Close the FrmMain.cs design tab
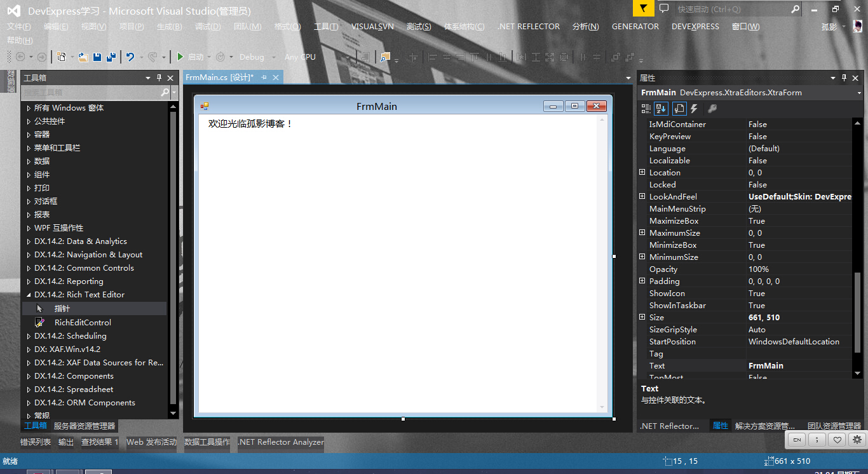Image resolution: width=868 pixels, height=474 pixels. [x=276, y=77]
